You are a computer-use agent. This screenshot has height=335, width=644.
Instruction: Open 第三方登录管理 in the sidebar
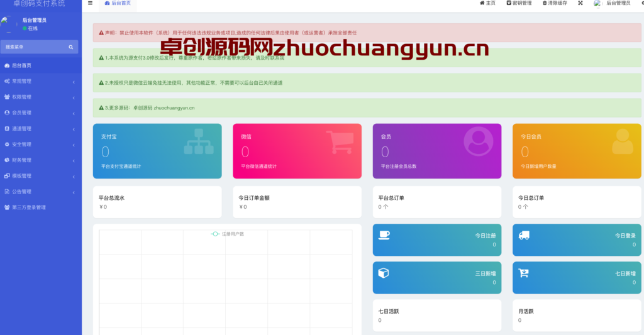tap(41, 207)
